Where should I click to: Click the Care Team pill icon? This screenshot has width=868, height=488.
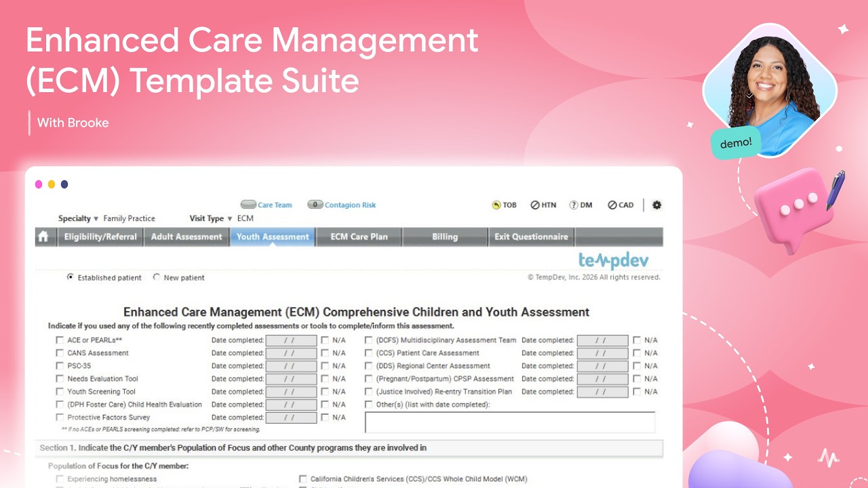point(248,205)
